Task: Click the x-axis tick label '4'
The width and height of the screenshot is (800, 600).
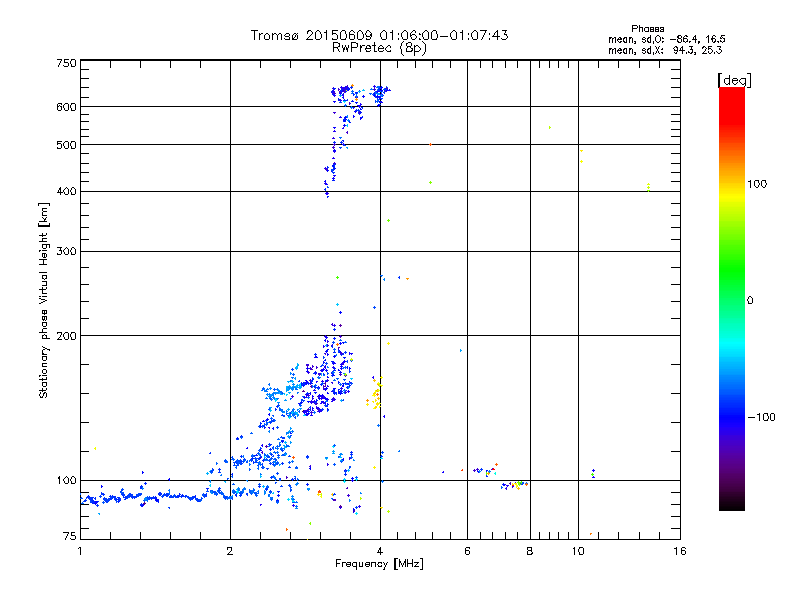Action: (380, 551)
